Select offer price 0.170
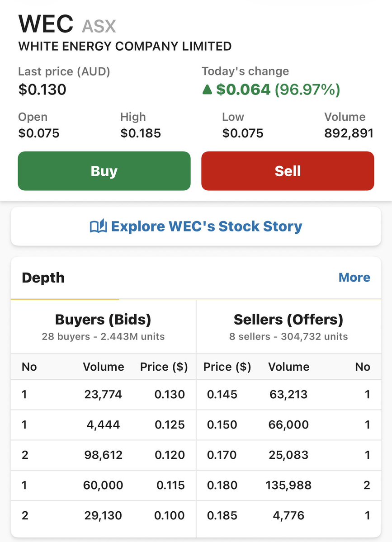 [x=222, y=455]
